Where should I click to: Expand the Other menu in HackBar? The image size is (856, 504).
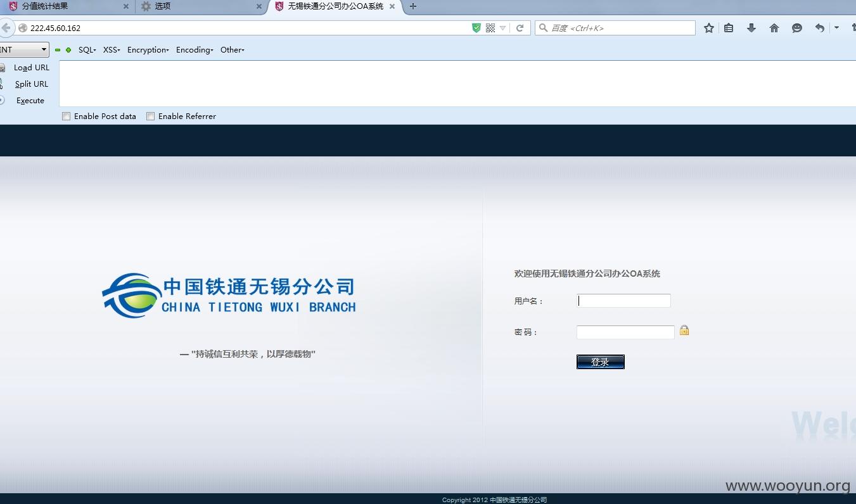pyautogui.click(x=233, y=50)
